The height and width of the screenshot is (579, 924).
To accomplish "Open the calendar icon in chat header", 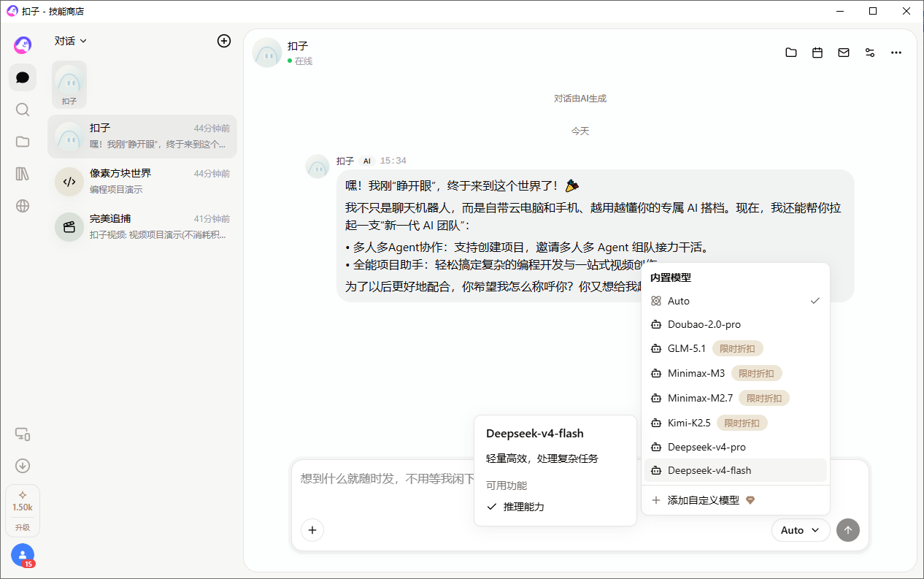I will coord(817,53).
